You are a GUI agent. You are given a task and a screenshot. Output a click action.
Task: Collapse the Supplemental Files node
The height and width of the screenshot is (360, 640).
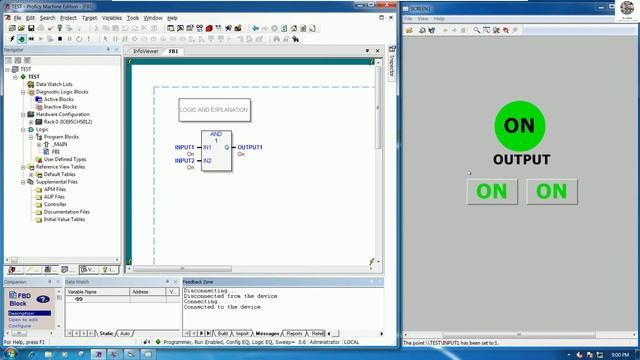(x=23, y=182)
